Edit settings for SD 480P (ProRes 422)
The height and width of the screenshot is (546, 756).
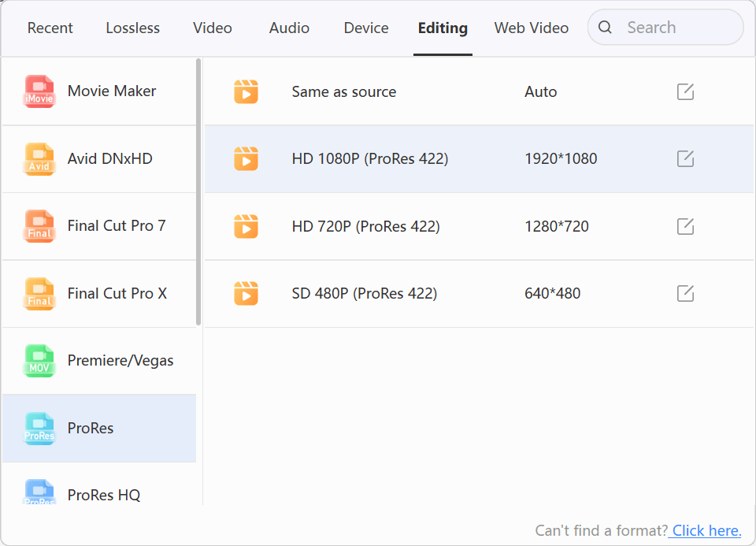pyautogui.click(x=685, y=293)
